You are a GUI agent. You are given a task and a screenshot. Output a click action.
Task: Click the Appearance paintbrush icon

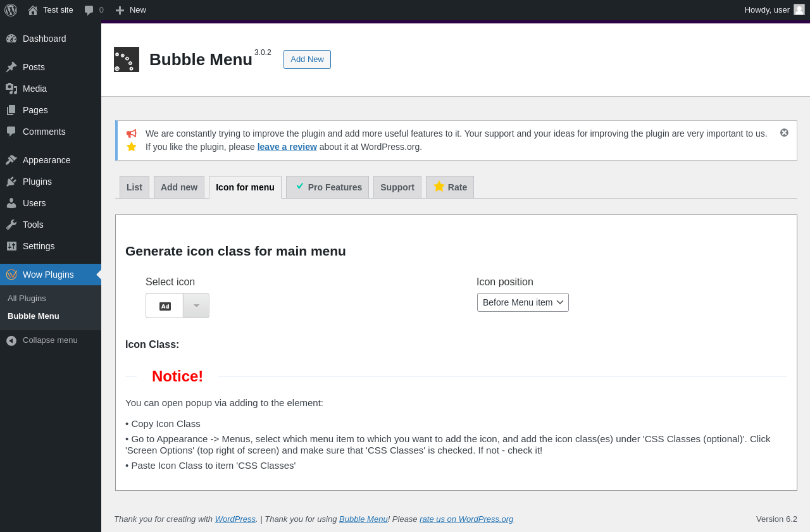(x=11, y=160)
